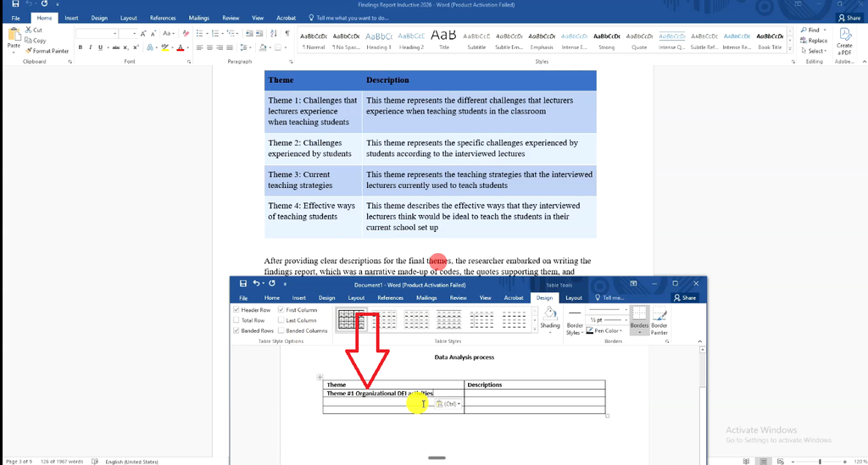The image size is (868, 465).
Task: Click the red font color button
Action: pyautogui.click(x=180, y=47)
